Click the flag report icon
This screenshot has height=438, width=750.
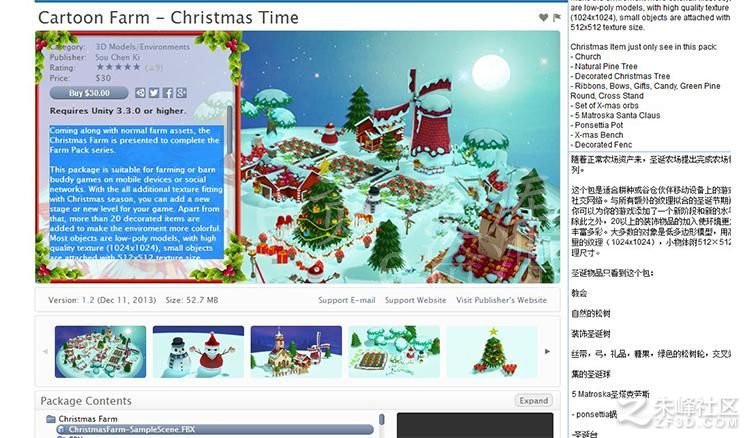pos(556,18)
